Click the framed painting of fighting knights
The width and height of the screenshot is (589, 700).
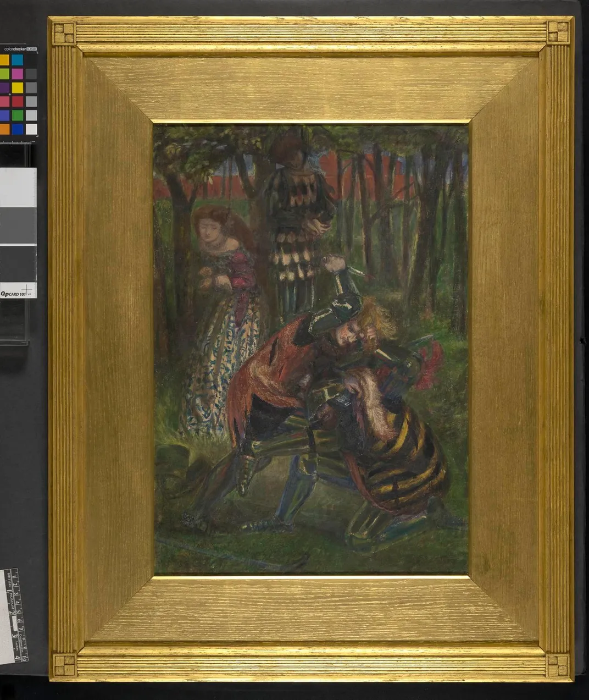pos(311,350)
